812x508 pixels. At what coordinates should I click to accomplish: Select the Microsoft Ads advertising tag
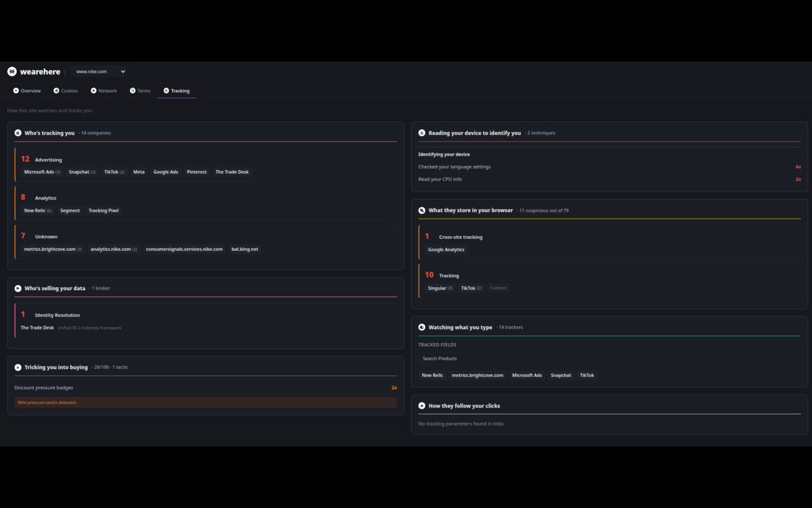pyautogui.click(x=42, y=172)
